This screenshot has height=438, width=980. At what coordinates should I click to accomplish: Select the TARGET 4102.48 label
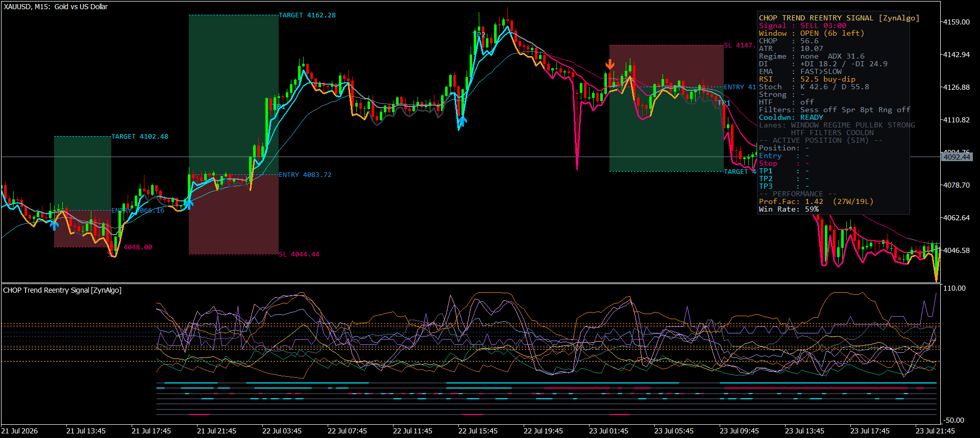click(x=140, y=137)
